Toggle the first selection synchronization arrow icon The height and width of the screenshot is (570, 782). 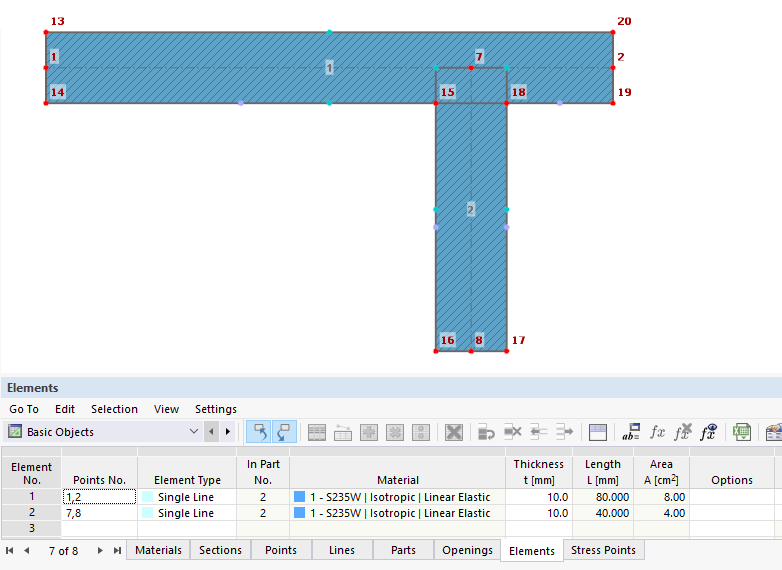259,432
